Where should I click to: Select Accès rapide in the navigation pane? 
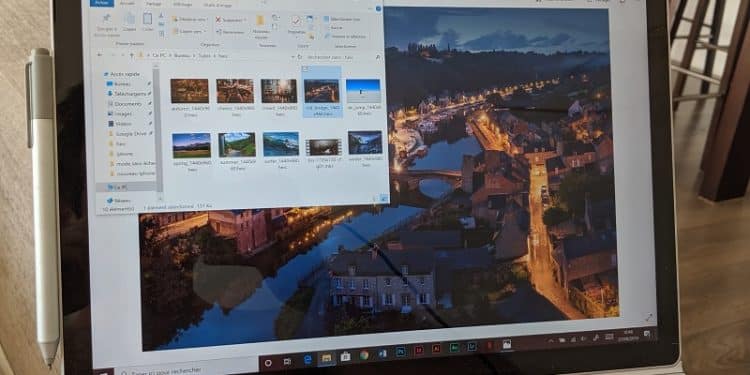[126, 74]
